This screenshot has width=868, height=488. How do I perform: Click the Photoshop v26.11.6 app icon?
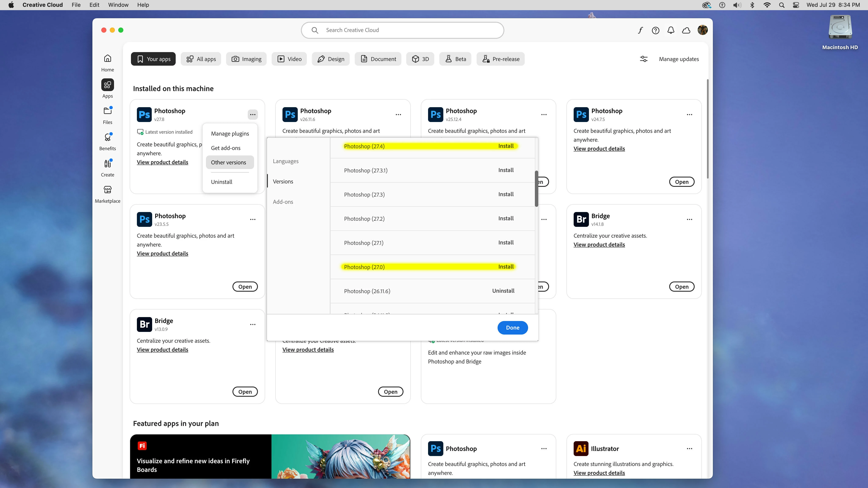tap(290, 115)
